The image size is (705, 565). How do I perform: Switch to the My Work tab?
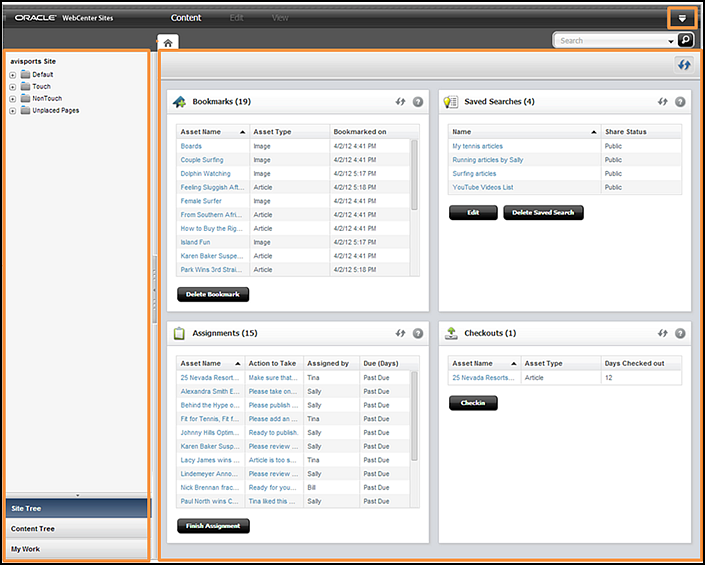[76, 549]
